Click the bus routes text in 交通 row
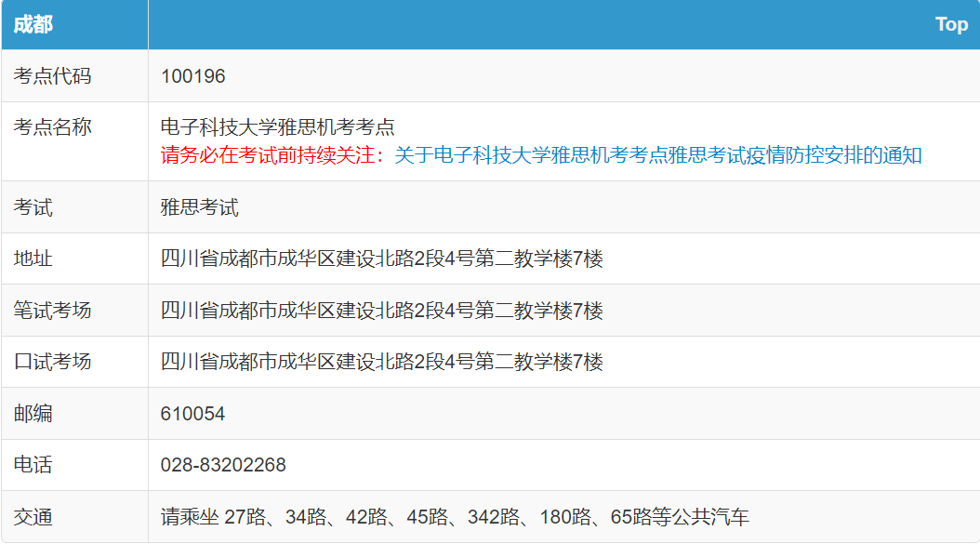Screen dimensions: 980x544 pyautogui.click(x=455, y=517)
